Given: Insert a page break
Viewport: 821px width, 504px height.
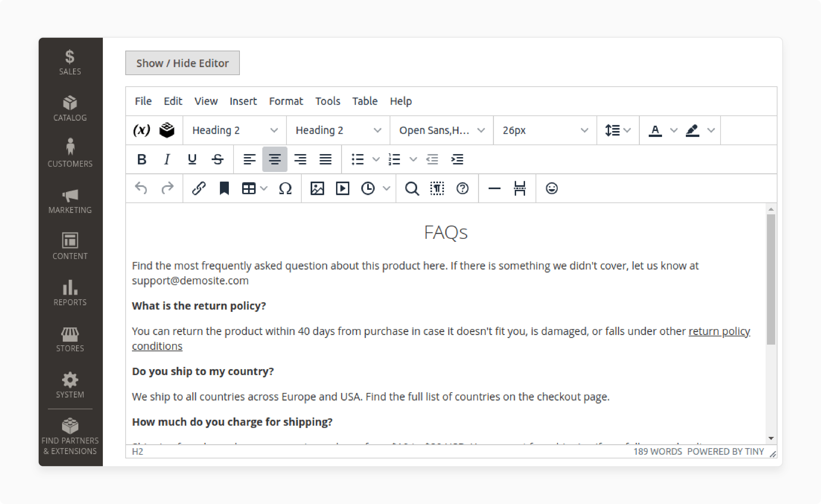Looking at the screenshot, I should pyautogui.click(x=520, y=188).
